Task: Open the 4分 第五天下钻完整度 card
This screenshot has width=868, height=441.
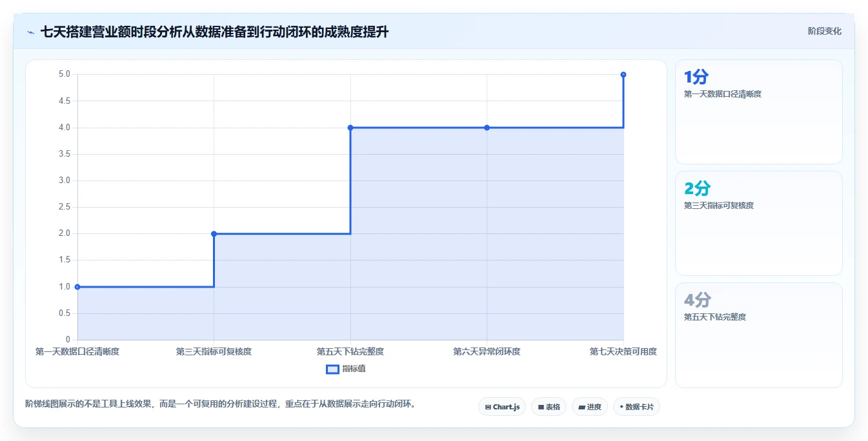Action: coord(758,335)
